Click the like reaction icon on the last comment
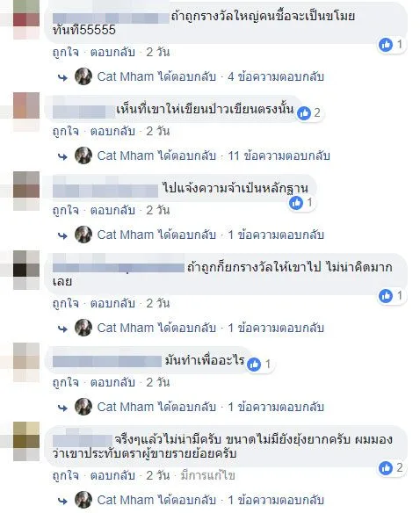Image resolution: width=420 pixels, height=513 pixels. [x=386, y=468]
